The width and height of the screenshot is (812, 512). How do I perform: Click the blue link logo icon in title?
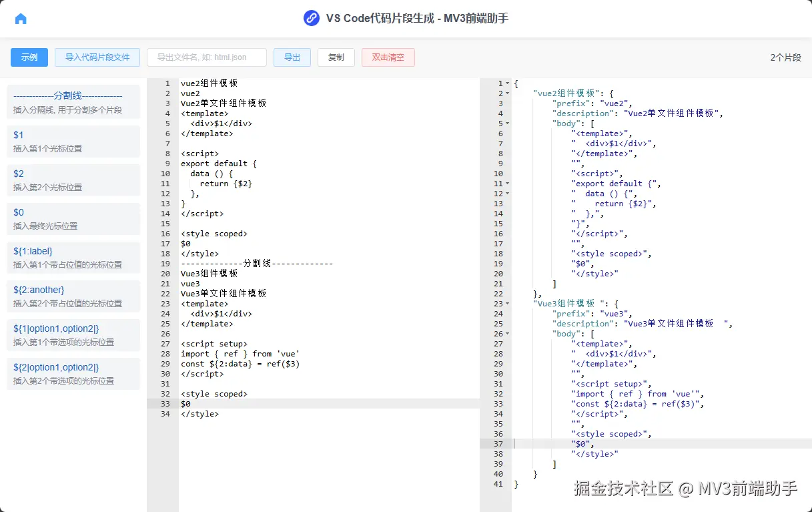(x=312, y=18)
